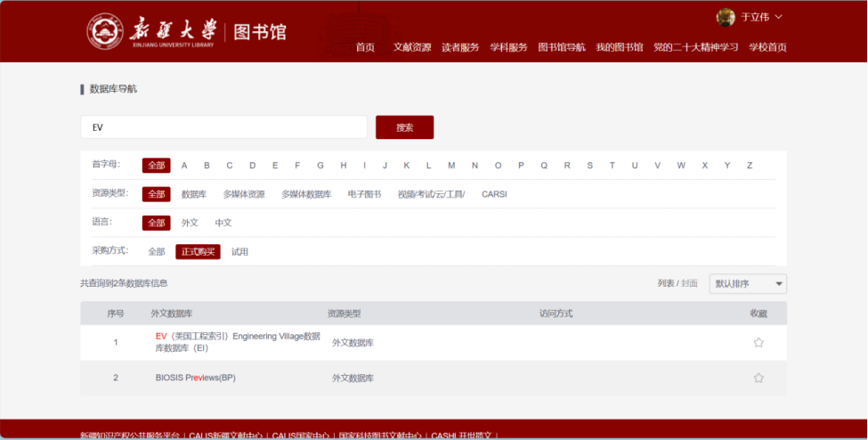Switch to 列表 list view
This screenshot has height=440, width=868.
666,283
